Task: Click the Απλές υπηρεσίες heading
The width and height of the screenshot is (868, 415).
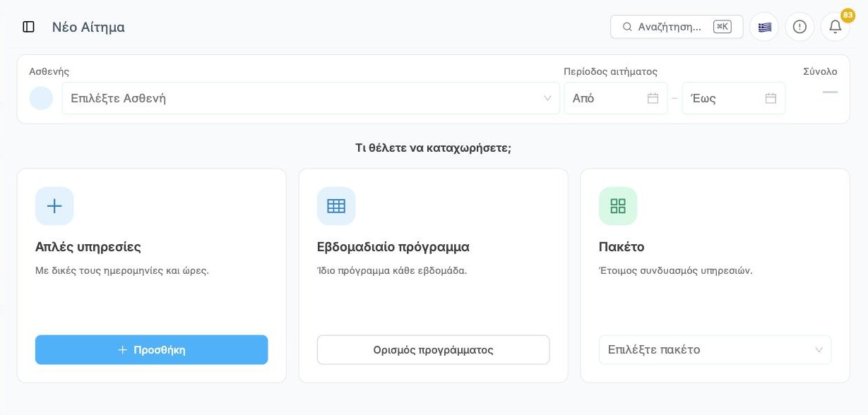Action: (x=88, y=247)
